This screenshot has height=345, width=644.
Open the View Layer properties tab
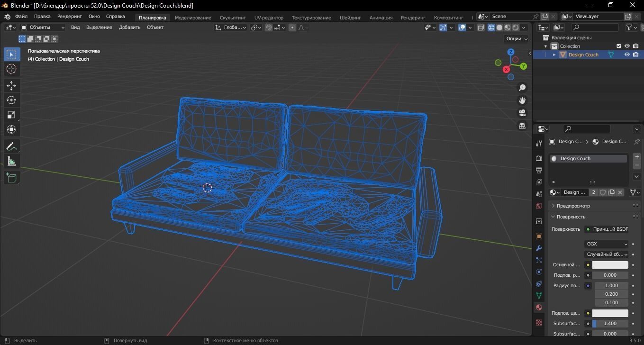539,182
